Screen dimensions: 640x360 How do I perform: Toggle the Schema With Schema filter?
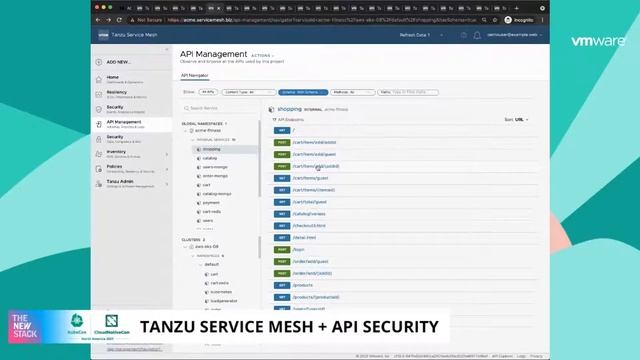(x=303, y=92)
